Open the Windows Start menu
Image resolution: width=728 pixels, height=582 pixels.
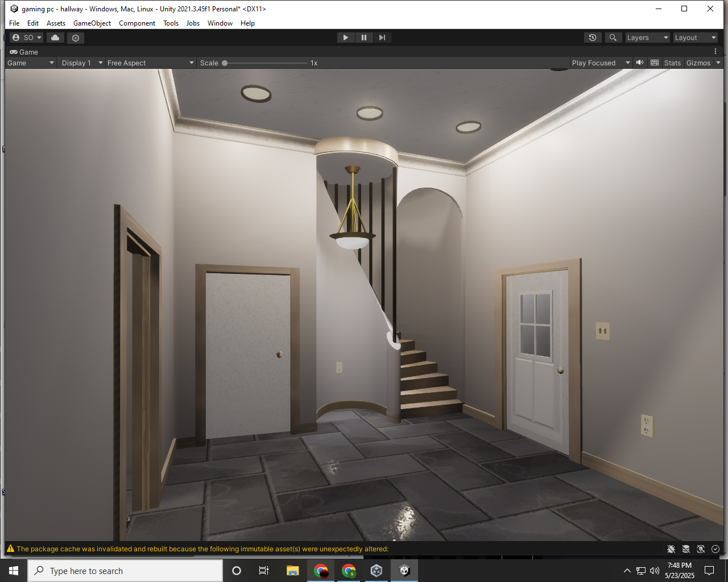(x=14, y=571)
